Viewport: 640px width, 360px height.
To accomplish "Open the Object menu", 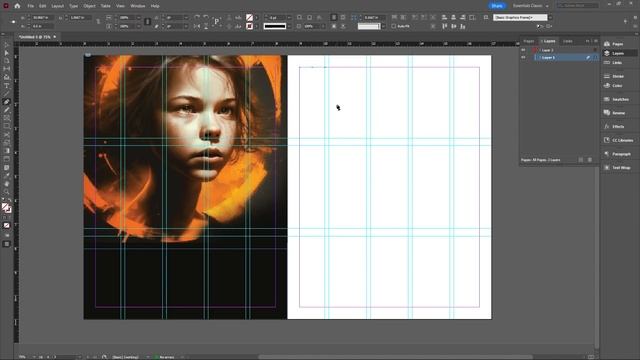I will pos(89,6).
